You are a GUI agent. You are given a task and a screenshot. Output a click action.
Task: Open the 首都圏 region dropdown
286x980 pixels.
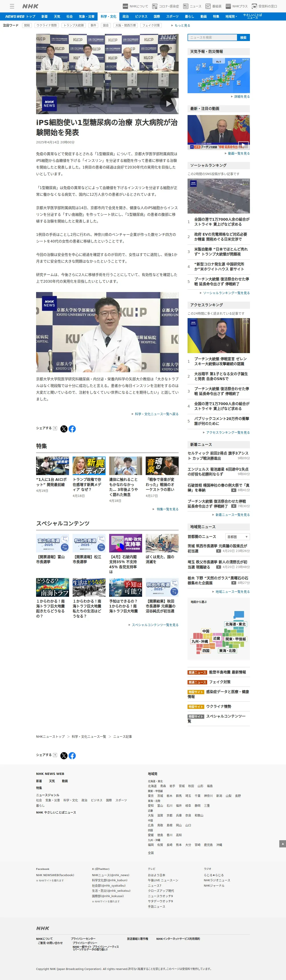tap(238, 537)
